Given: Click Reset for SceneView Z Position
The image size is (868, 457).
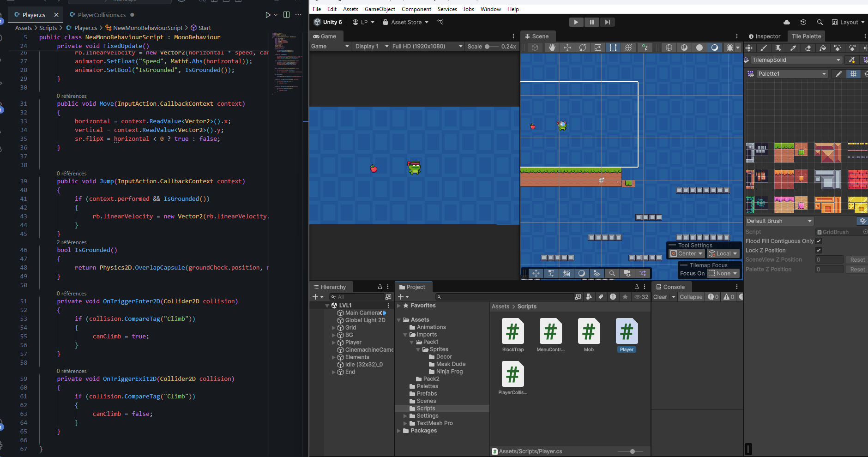Looking at the screenshot, I should [x=857, y=260].
